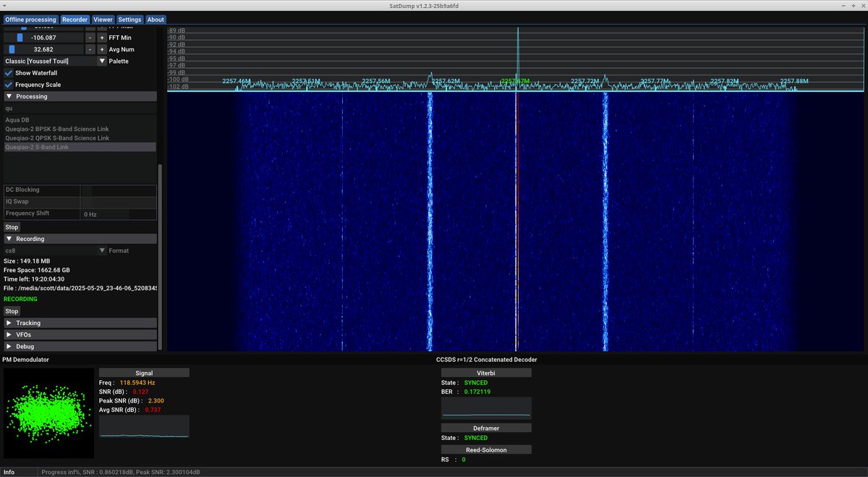Screen dimensions: 868x477
Task: Open the About tab
Action: [156, 20]
